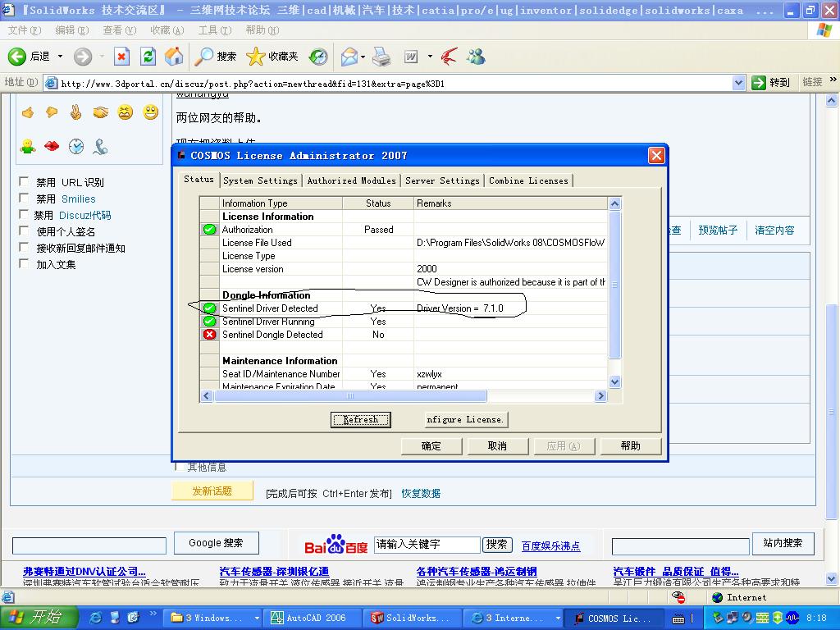Click the 站内搜索 button

[783, 543]
